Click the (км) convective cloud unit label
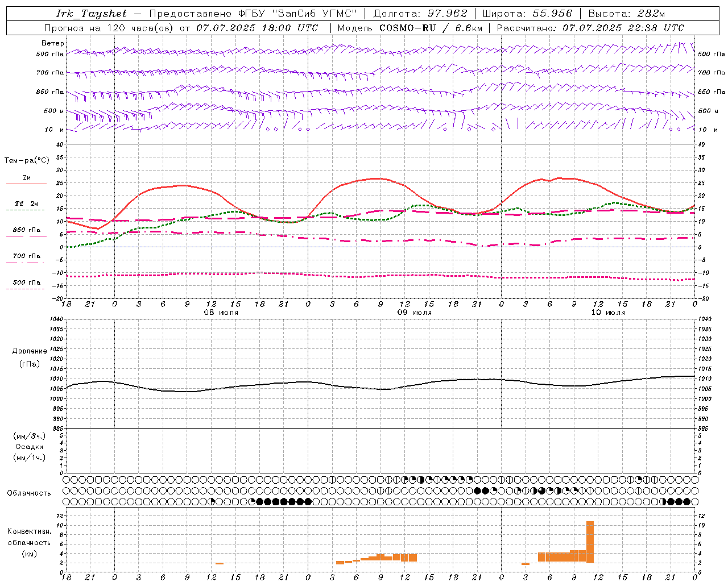The height and width of the screenshot is (582, 728). pyautogui.click(x=30, y=554)
